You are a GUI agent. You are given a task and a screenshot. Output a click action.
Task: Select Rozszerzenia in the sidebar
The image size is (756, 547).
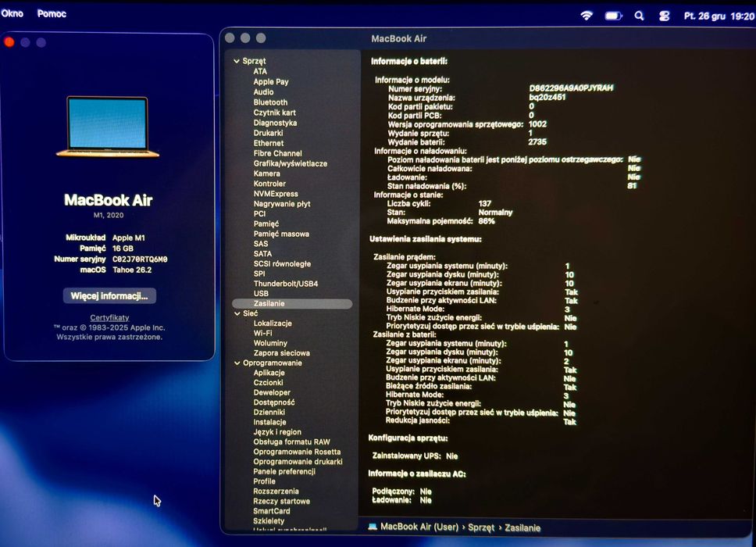pyautogui.click(x=276, y=492)
